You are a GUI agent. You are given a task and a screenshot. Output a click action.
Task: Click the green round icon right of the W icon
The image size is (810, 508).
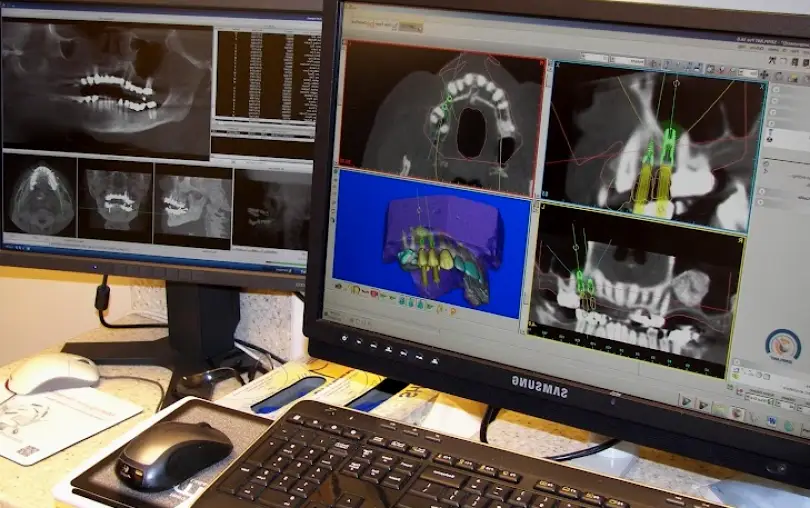pyautogui.click(x=789, y=425)
